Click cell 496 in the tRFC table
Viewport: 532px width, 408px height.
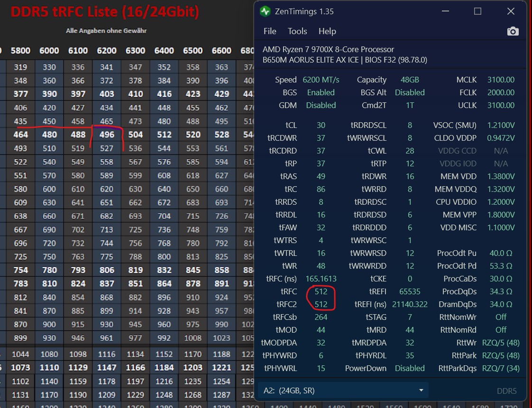point(107,135)
